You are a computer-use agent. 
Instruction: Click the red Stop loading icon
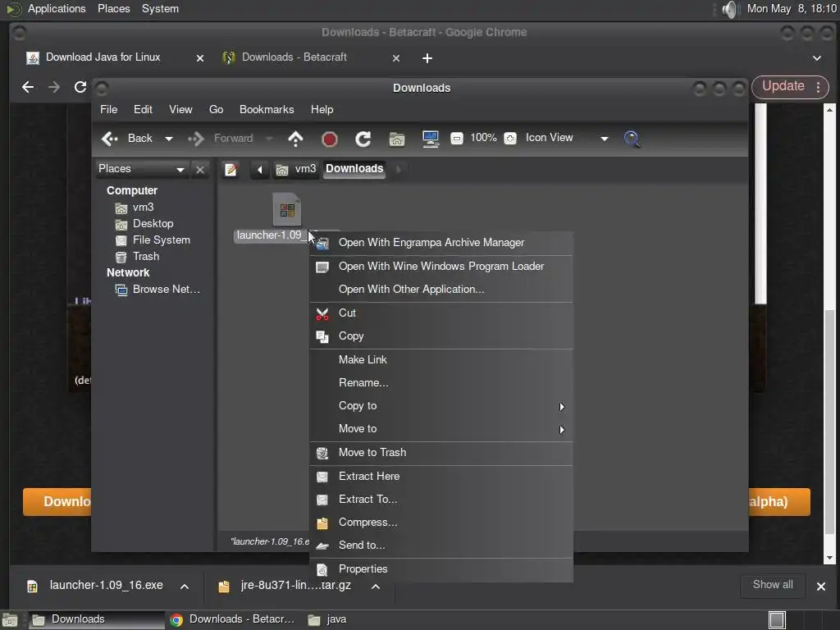coord(330,139)
